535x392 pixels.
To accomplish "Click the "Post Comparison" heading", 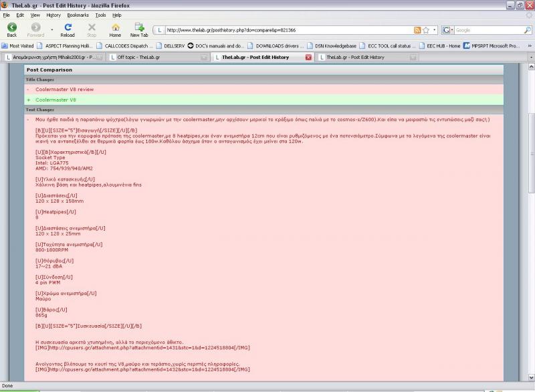I will pos(49,70).
